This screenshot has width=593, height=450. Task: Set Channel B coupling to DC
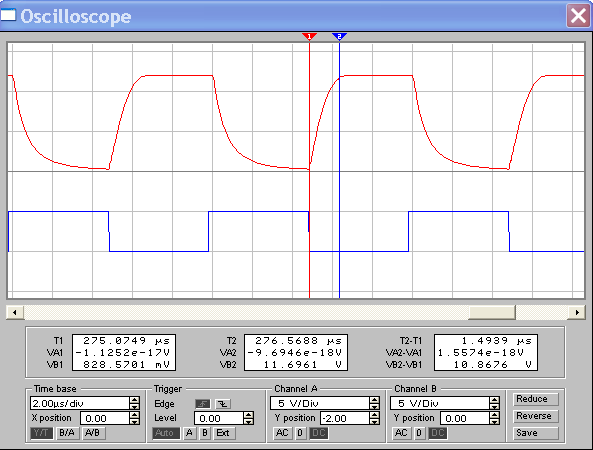click(x=438, y=433)
